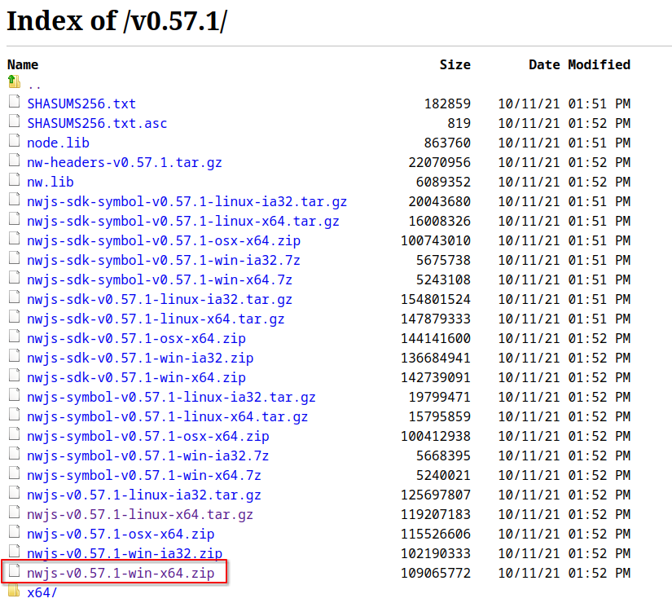672x616 pixels.
Task: Select size value 182859
Action: tap(447, 103)
